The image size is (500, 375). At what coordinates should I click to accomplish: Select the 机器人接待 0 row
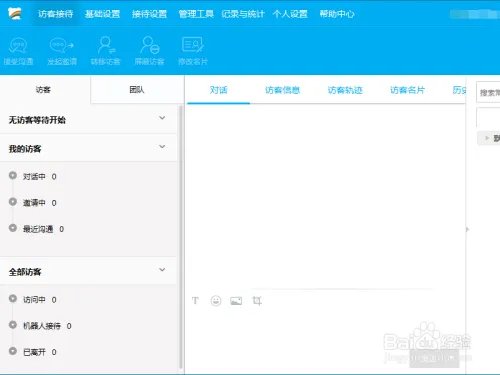click(x=88, y=326)
